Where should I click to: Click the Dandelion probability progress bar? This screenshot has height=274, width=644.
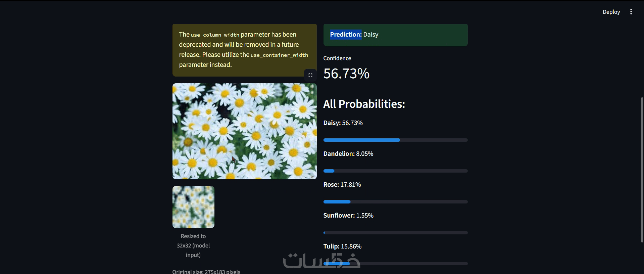[395, 171]
